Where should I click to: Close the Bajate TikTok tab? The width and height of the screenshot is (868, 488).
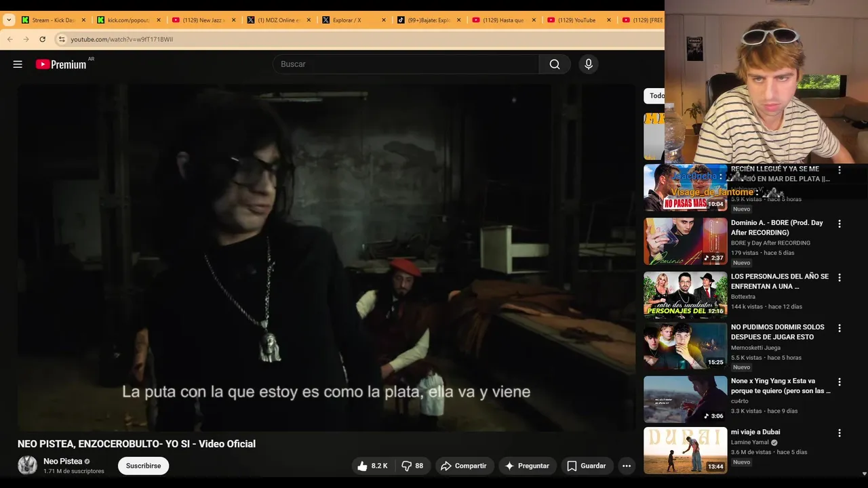pos(459,20)
